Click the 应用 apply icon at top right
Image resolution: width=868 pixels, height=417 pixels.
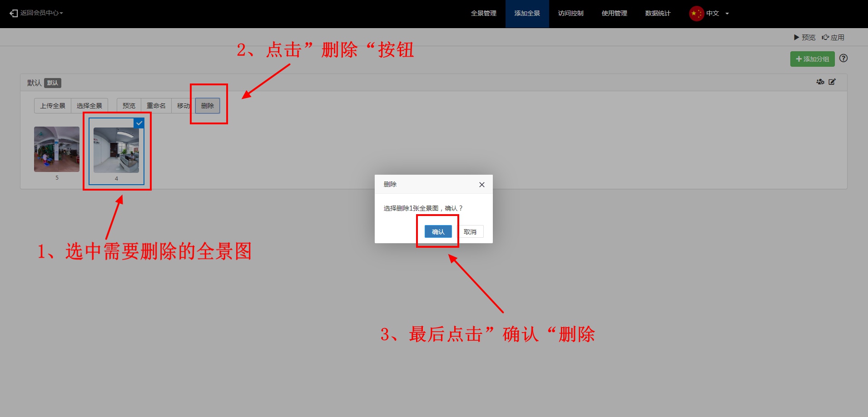[825, 37]
